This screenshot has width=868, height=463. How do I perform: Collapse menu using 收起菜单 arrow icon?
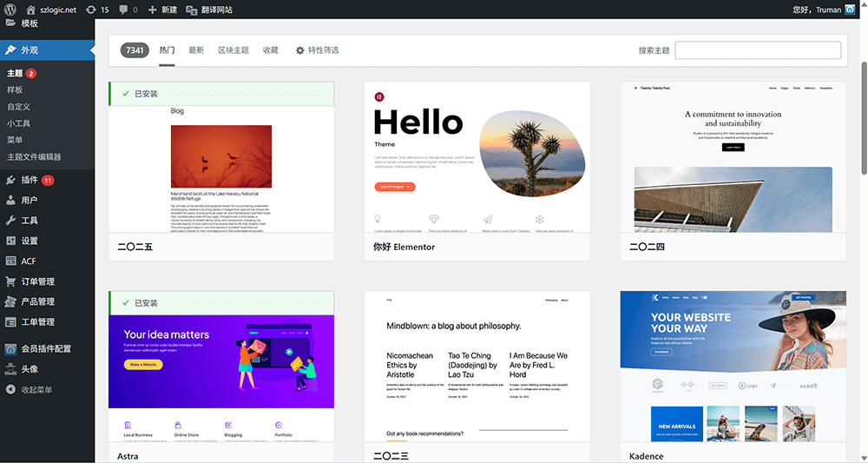click(10, 389)
